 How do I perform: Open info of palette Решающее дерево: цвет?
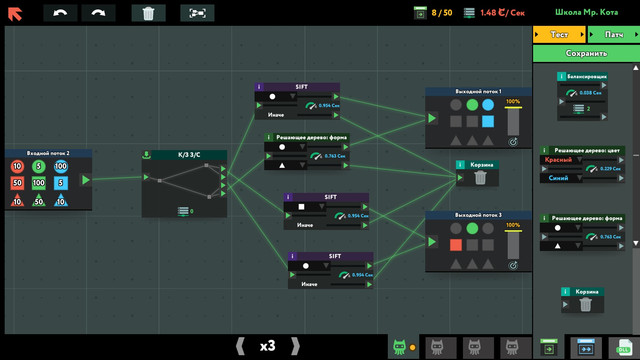(x=544, y=150)
